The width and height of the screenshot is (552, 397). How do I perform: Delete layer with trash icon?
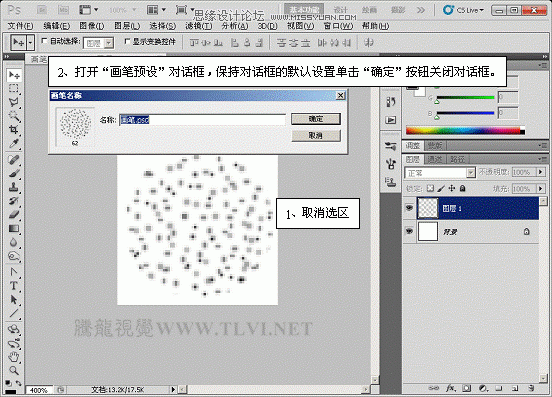tap(531, 388)
